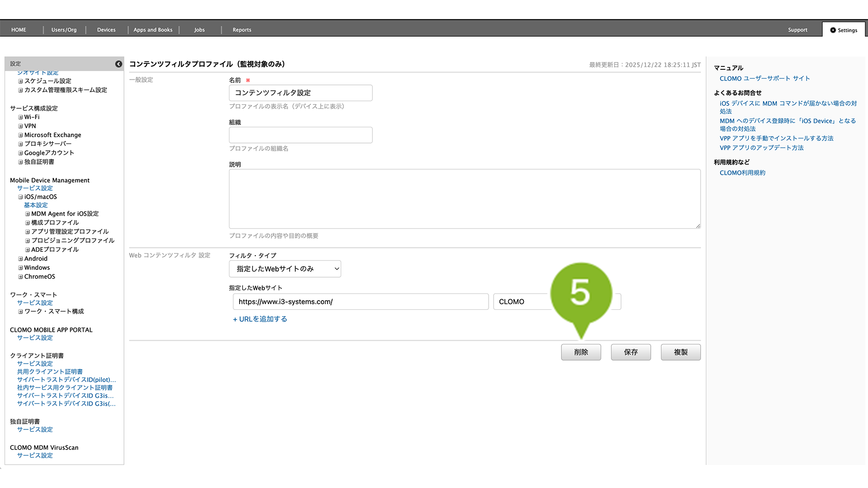This screenshot has width=868, height=488.
Task: Focus the 名前 input field
Action: 300,93
